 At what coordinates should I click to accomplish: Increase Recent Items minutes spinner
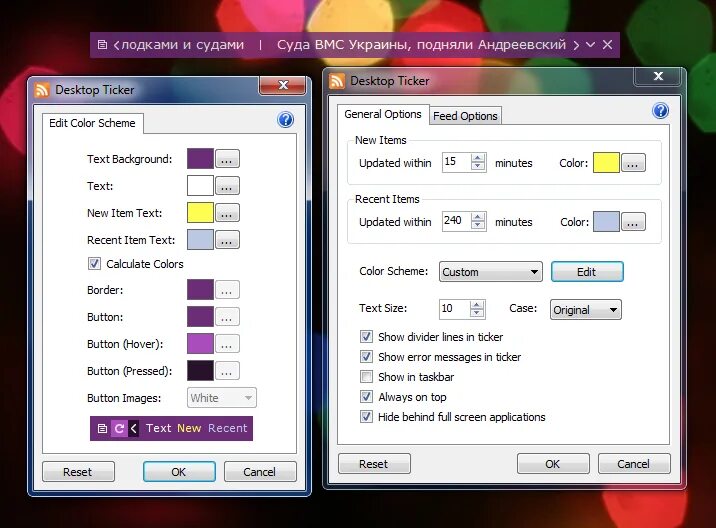tap(478, 216)
